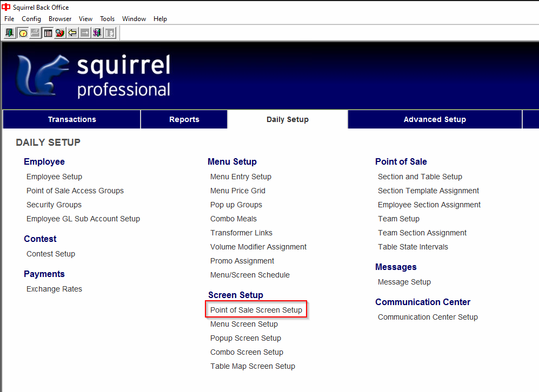Switch to the Reports tab
Viewport: 539px width, 392px height.
pyautogui.click(x=184, y=119)
